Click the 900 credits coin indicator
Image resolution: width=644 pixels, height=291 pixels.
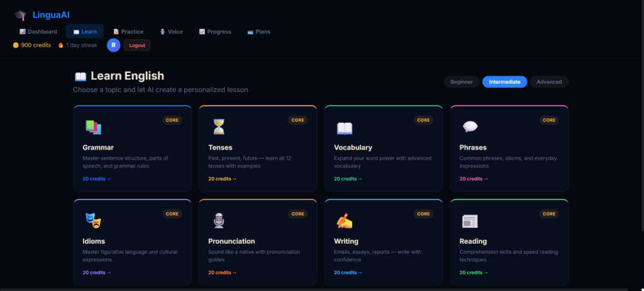click(32, 45)
